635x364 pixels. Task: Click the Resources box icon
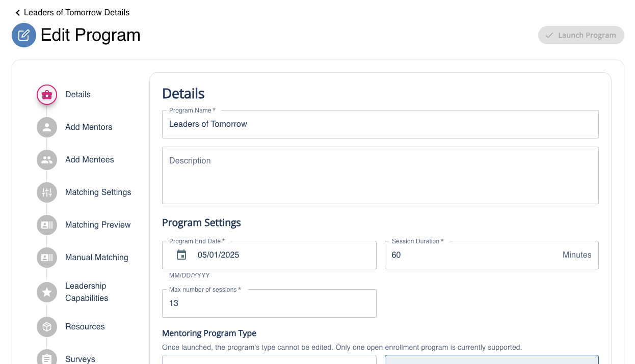point(47,327)
